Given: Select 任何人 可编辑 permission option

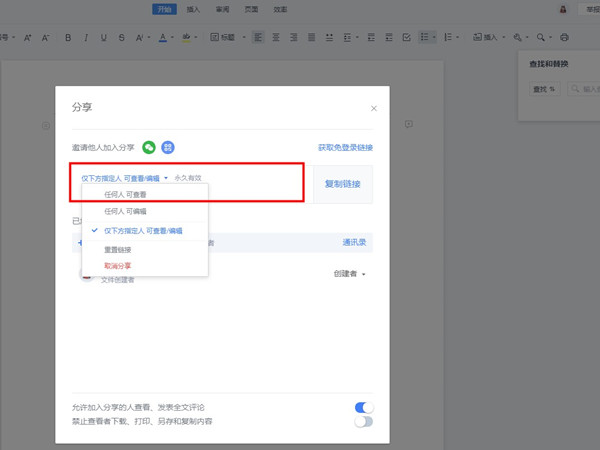Looking at the screenshot, I should (x=125, y=212).
